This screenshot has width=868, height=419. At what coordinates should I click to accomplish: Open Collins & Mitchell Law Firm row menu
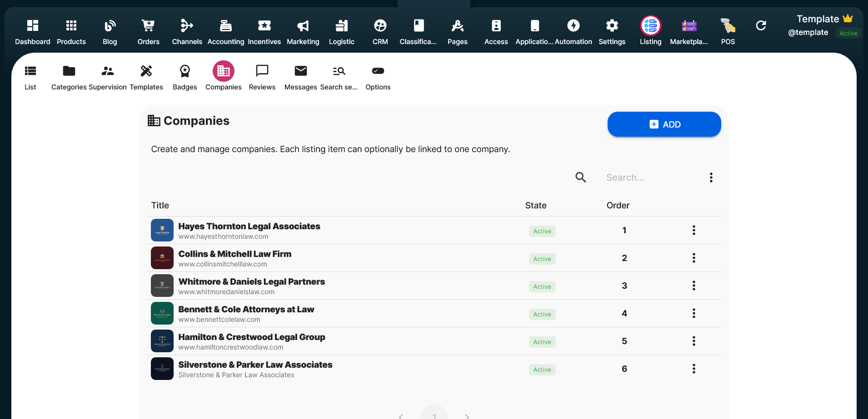pyautogui.click(x=694, y=258)
